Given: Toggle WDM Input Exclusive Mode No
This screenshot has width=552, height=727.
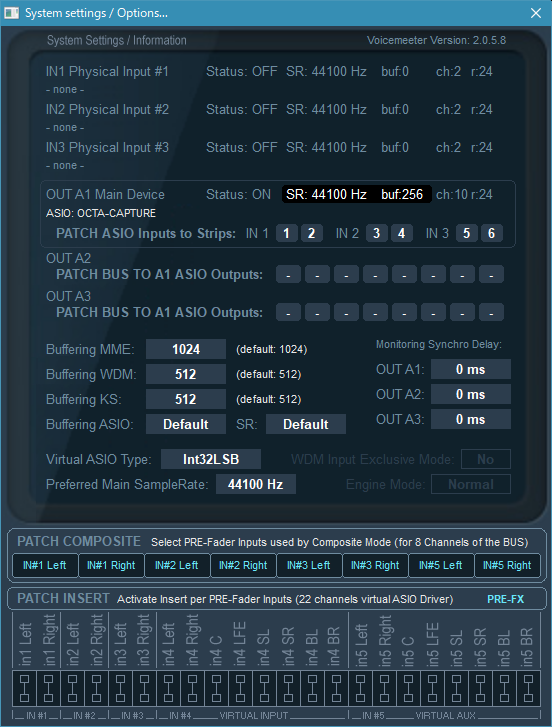Looking at the screenshot, I should pos(486,459).
